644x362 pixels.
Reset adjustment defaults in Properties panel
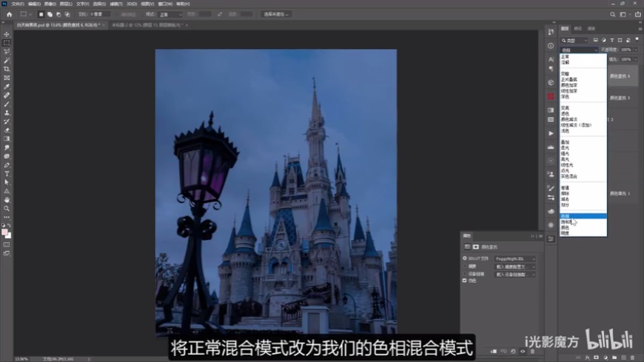coord(513,352)
